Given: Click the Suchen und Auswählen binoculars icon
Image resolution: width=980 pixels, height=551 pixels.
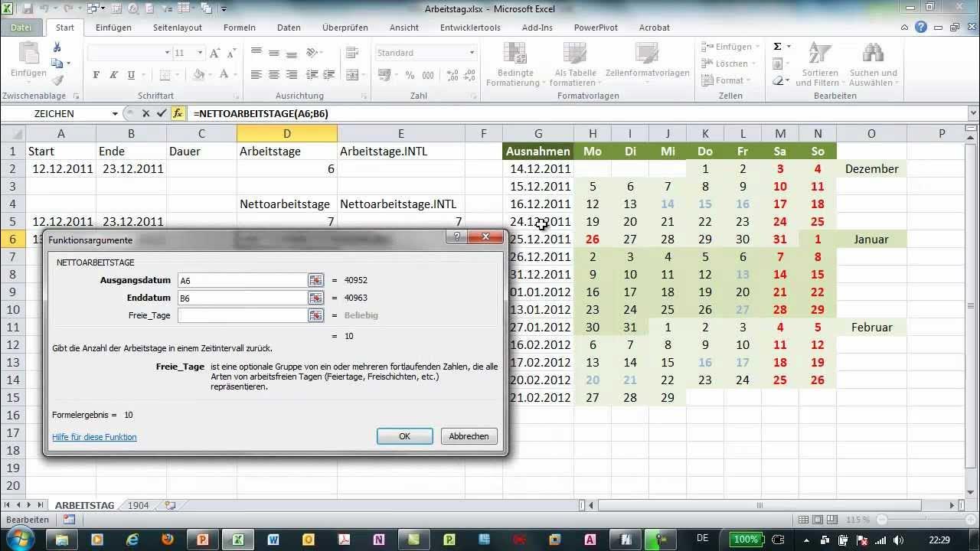Looking at the screenshot, I should click(873, 54).
